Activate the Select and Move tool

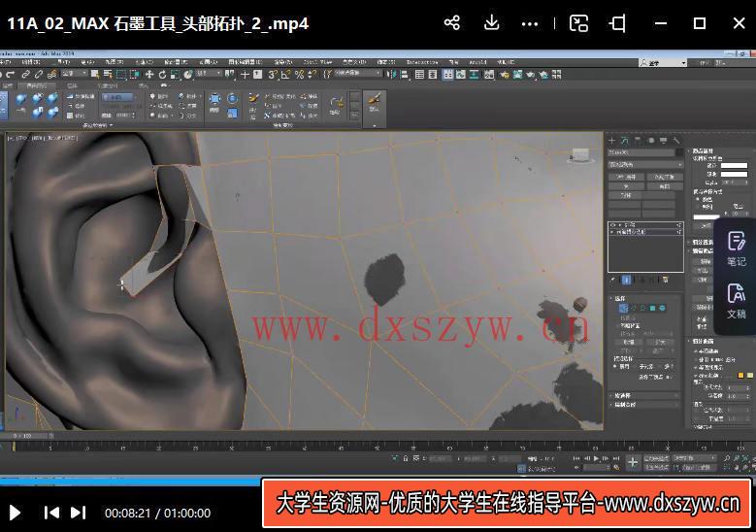point(149,74)
